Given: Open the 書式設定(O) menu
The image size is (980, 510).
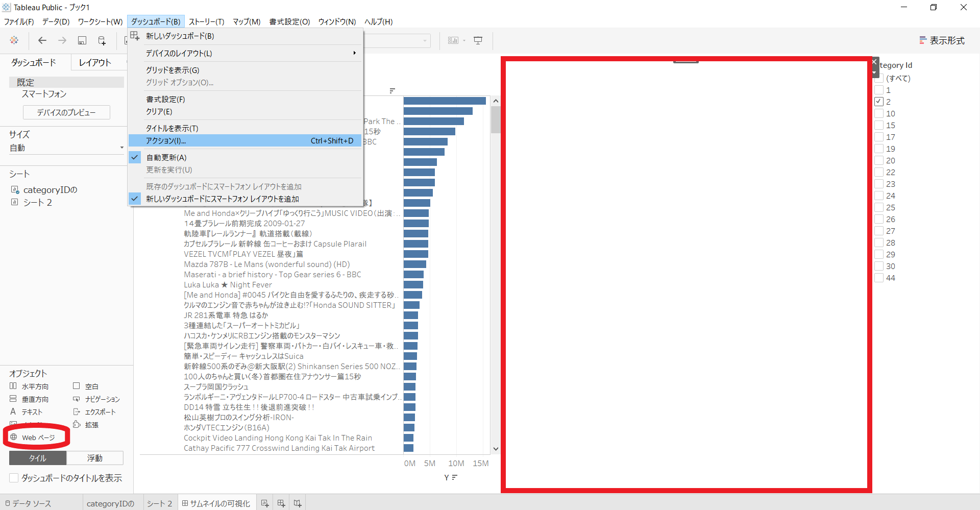Looking at the screenshot, I should click(289, 21).
